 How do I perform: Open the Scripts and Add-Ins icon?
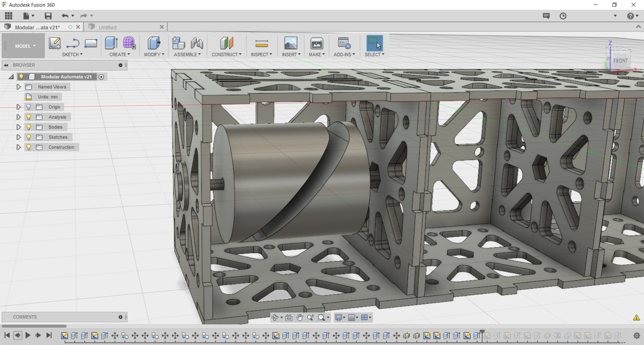pyautogui.click(x=344, y=43)
